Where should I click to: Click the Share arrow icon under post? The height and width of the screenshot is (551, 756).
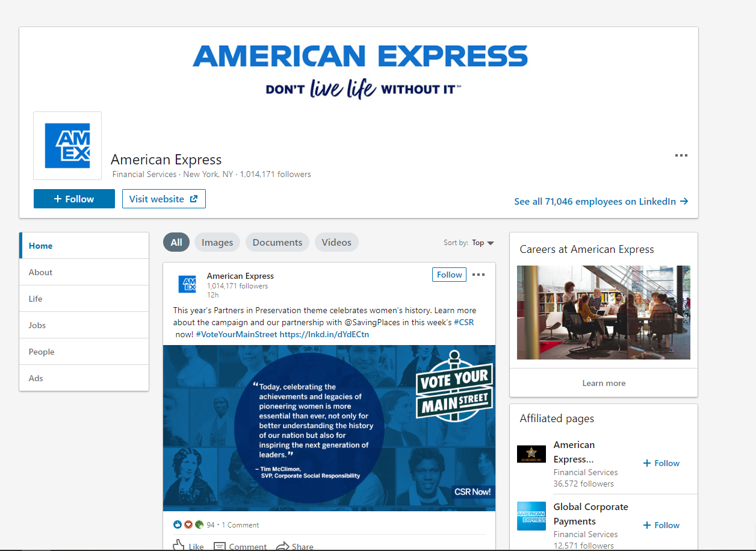(282, 547)
